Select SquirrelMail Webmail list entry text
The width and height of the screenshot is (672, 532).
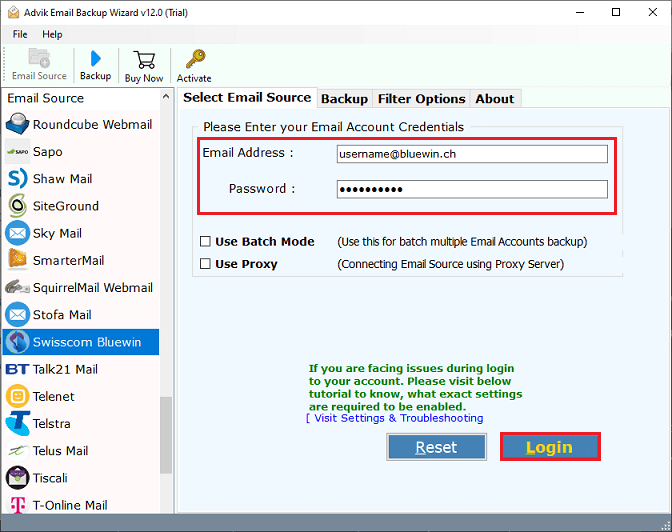click(x=93, y=288)
